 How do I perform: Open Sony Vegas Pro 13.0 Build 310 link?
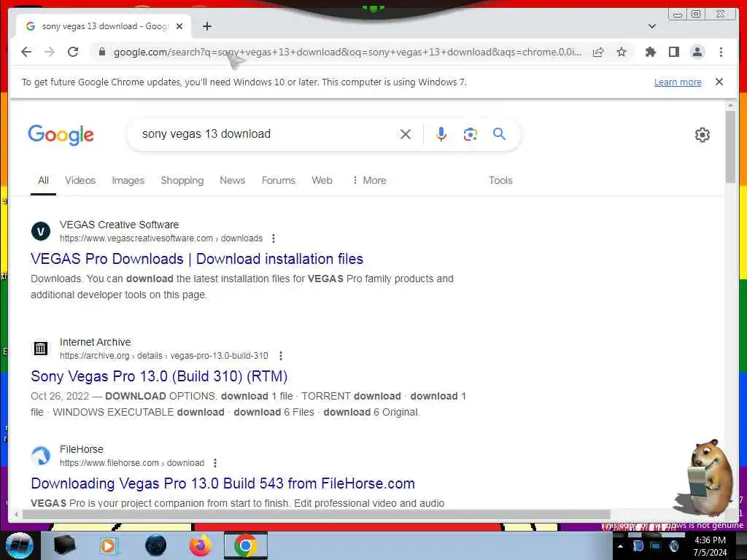pos(159,377)
